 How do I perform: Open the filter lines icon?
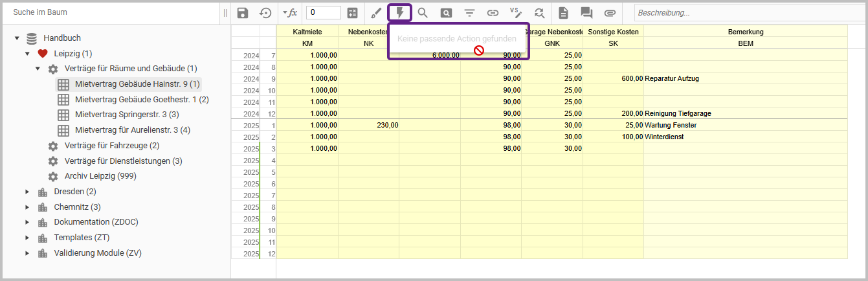click(469, 13)
